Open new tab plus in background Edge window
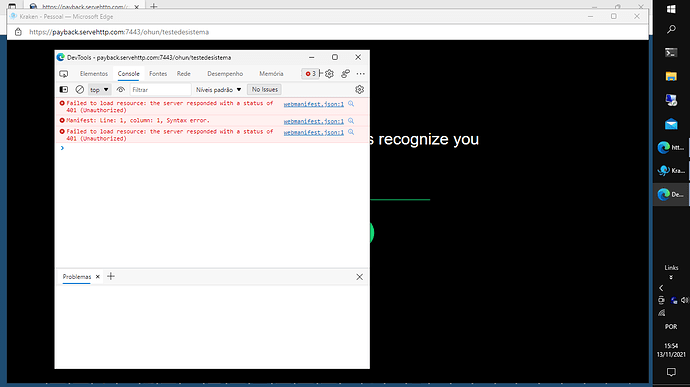Screen dimensions: 690x387 (x=154, y=6)
